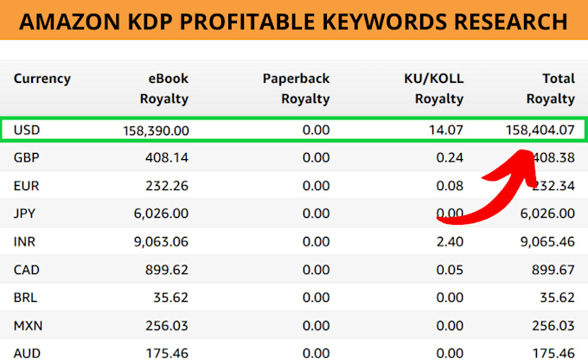Click the CAD total royalty 899.67
The width and height of the screenshot is (588, 364).
click(553, 270)
